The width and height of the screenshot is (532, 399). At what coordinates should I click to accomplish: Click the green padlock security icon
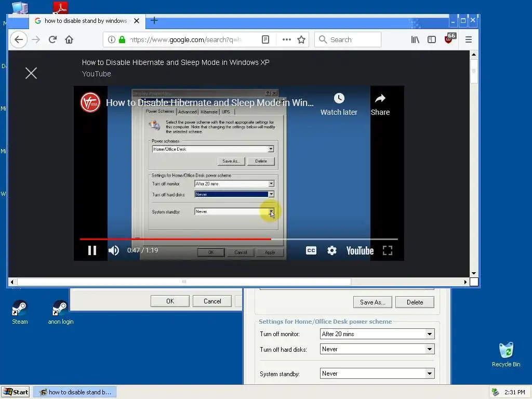122,39
